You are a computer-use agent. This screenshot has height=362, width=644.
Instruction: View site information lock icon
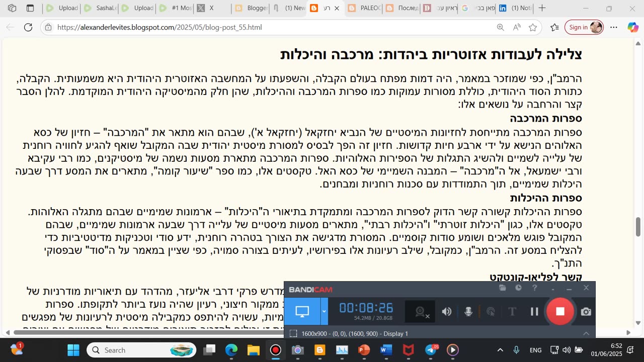(47, 27)
